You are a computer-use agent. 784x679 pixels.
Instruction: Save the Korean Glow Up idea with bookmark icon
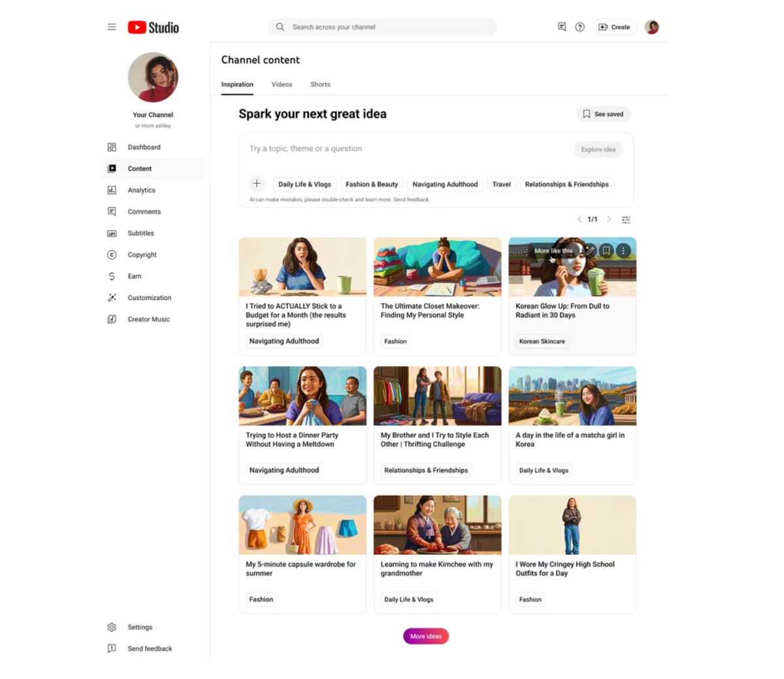point(606,250)
